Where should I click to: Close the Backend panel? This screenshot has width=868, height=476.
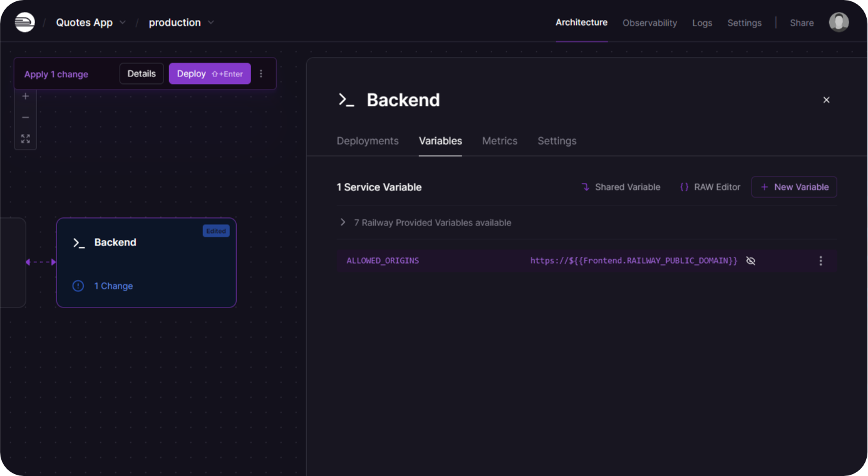point(826,100)
